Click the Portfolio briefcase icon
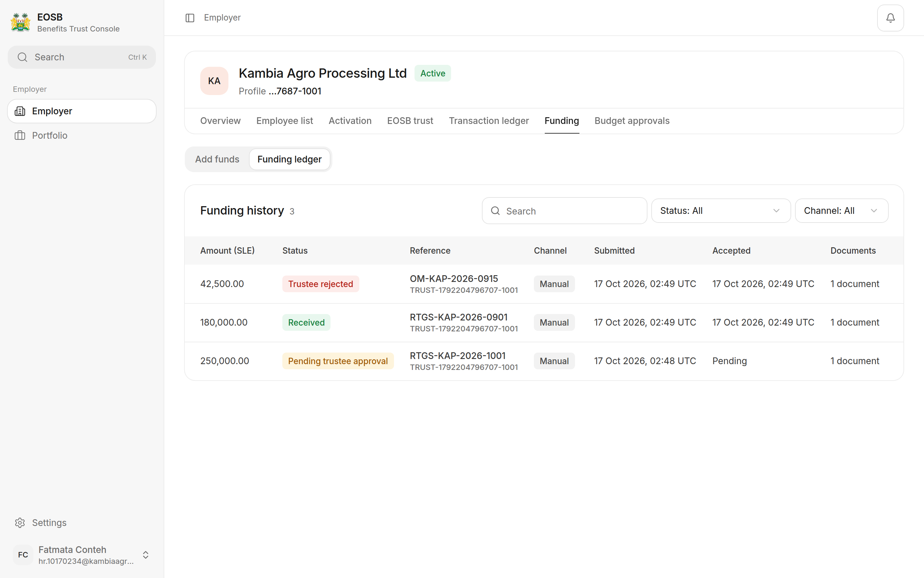Viewport: 924px width, 578px height. (20, 135)
